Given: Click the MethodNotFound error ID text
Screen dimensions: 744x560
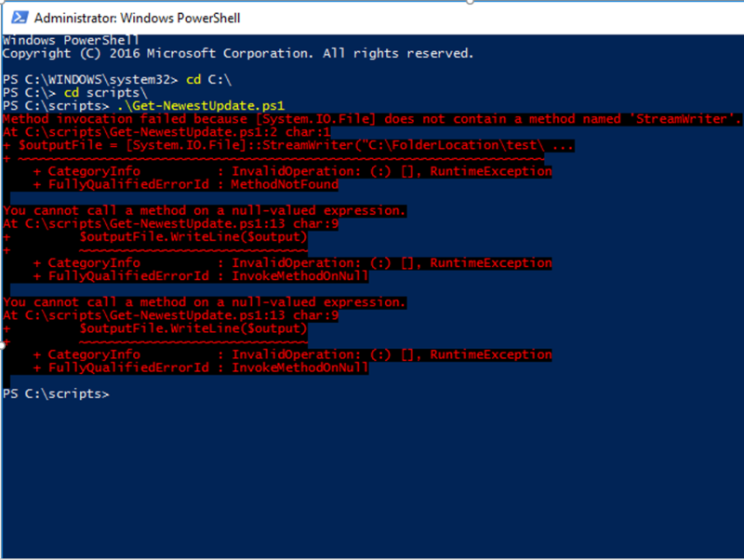Looking at the screenshot, I should (x=285, y=184).
